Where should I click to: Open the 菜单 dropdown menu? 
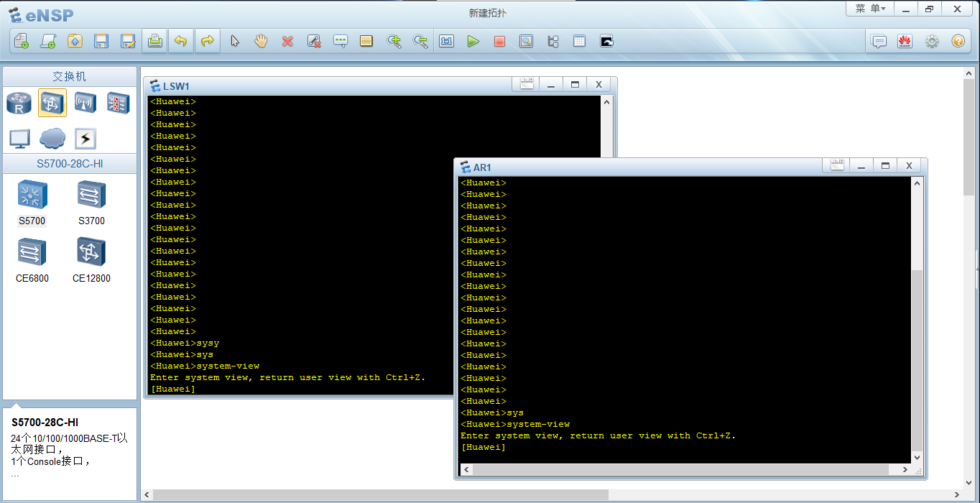(x=869, y=9)
